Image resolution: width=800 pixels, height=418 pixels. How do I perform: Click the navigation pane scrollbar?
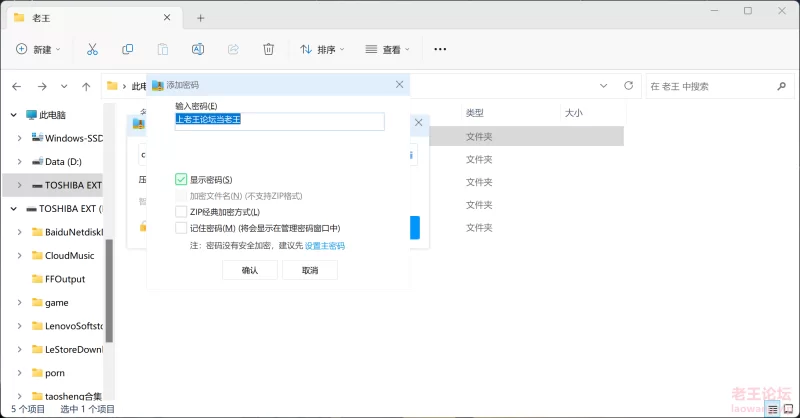[109, 290]
